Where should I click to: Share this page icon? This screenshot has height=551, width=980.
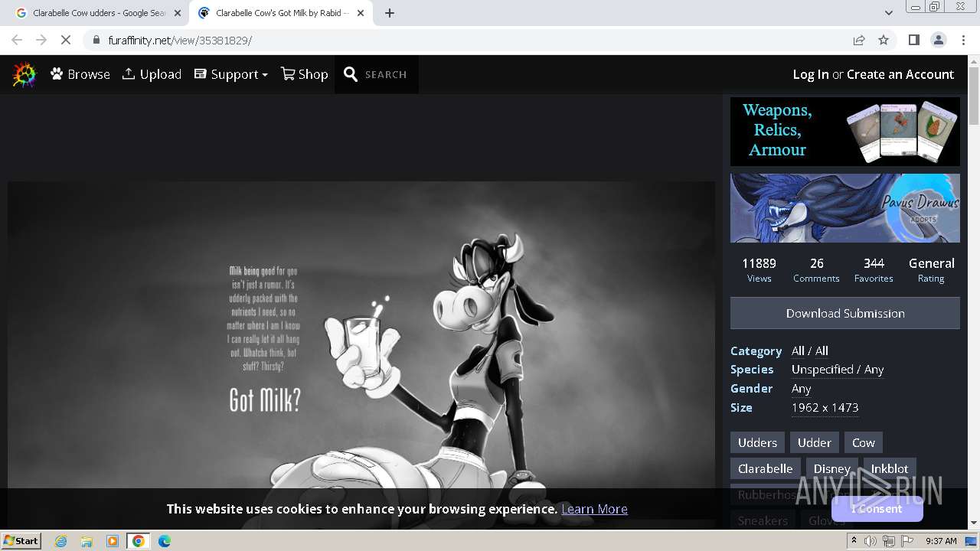(x=859, y=40)
